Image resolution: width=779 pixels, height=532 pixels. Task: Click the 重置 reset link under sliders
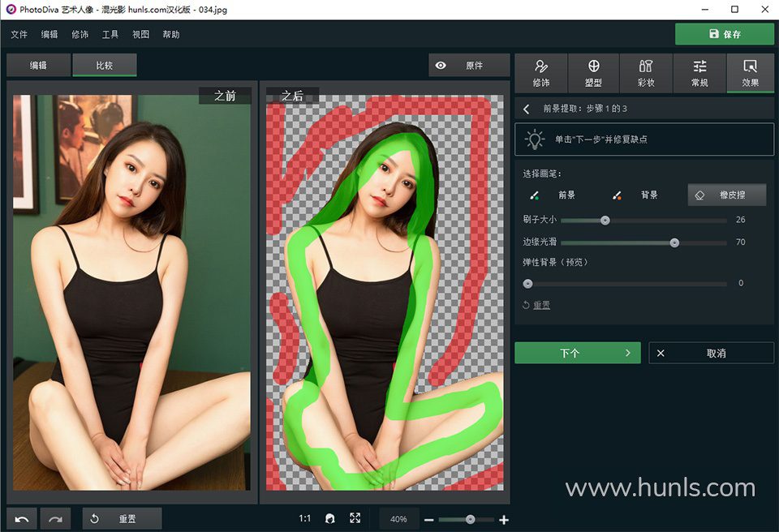(x=541, y=305)
